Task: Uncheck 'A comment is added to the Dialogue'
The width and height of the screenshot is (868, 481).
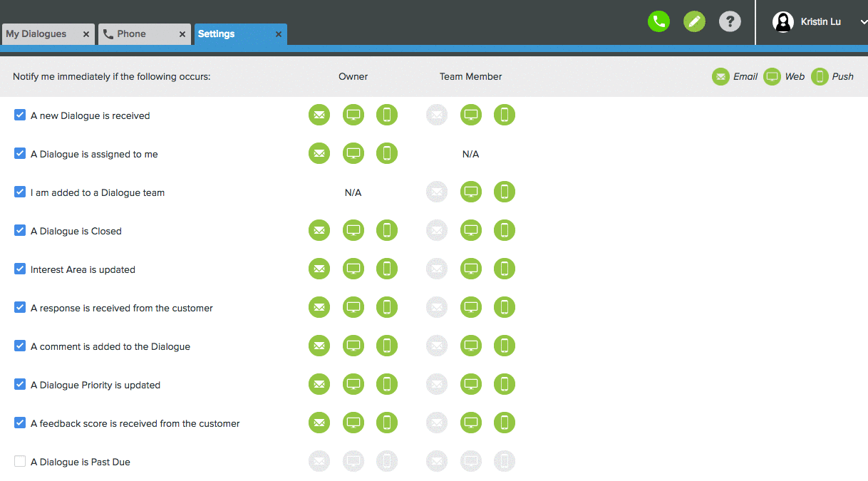Action: (20, 346)
